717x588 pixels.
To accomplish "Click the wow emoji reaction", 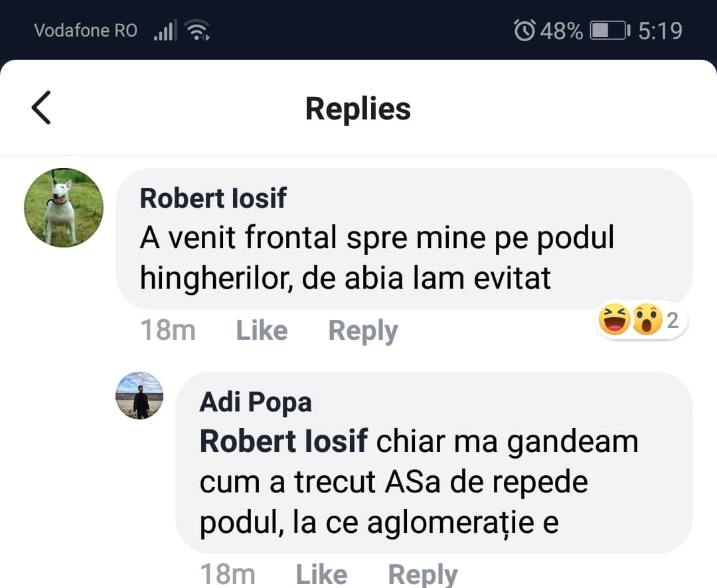I will tap(646, 321).
